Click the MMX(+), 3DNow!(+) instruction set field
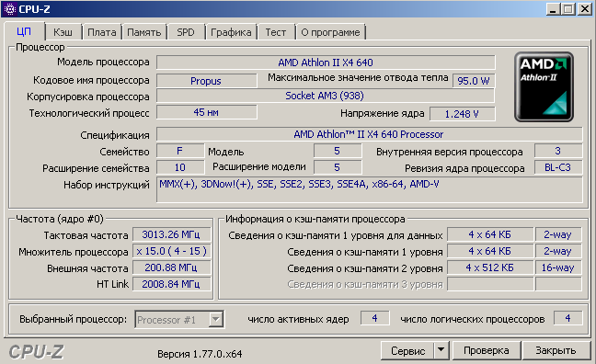 (x=369, y=189)
